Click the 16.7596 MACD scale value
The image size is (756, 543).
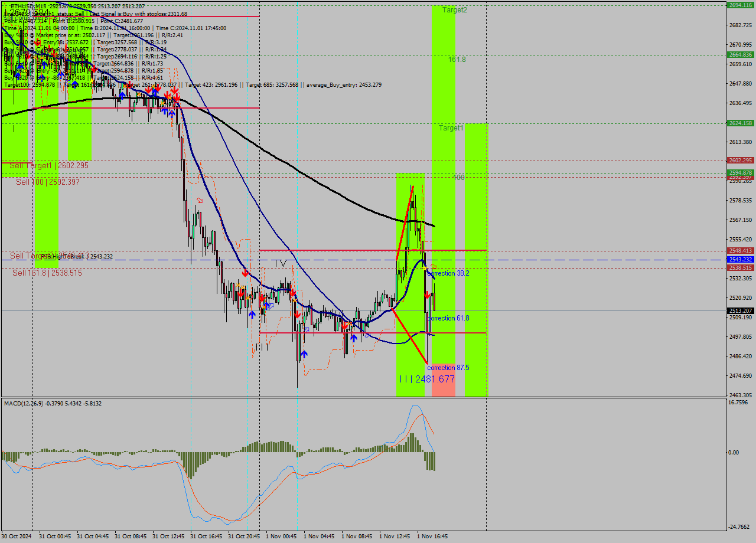coord(739,403)
